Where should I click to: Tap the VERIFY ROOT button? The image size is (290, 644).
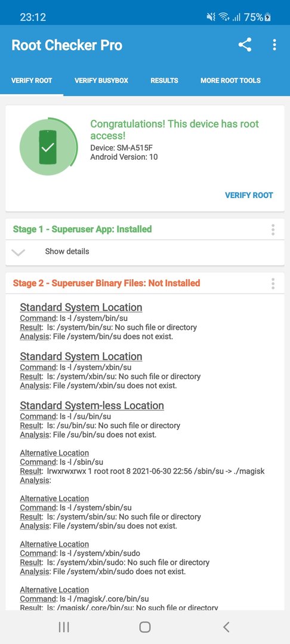click(x=249, y=195)
